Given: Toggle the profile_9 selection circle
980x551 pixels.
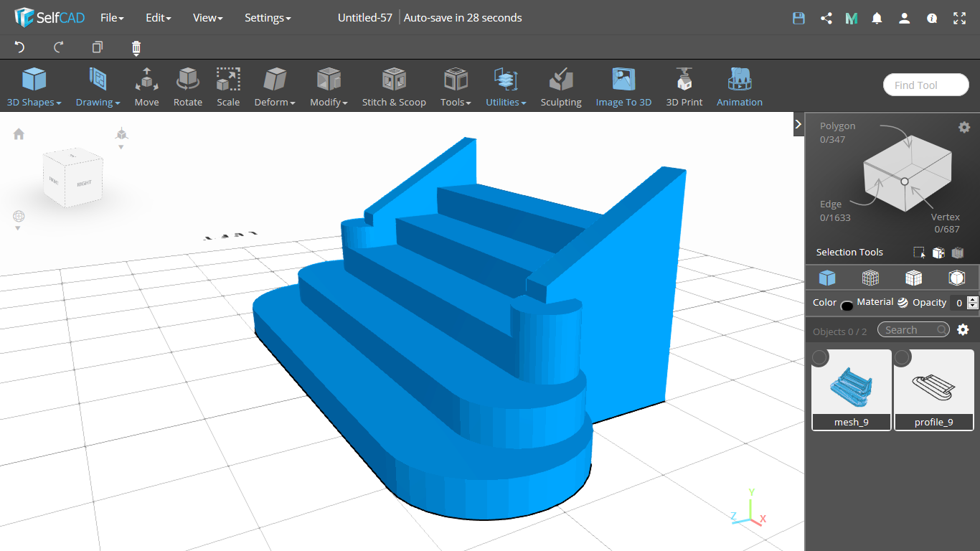Looking at the screenshot, I should [x=903, y=357].
